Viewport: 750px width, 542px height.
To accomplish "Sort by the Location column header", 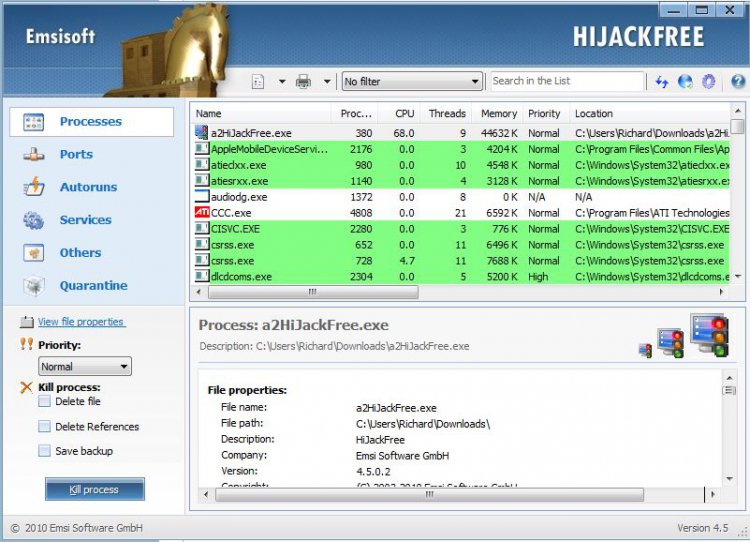I will point(651,114).
